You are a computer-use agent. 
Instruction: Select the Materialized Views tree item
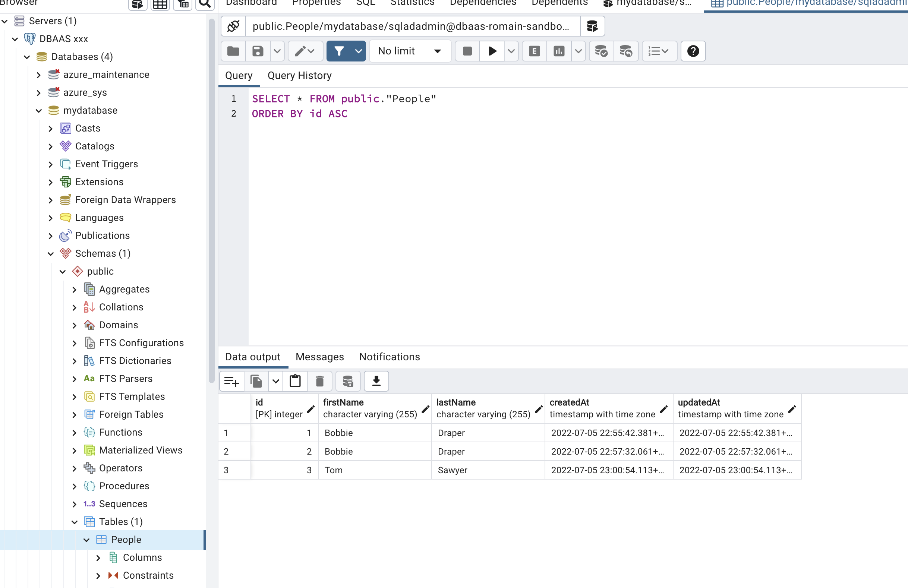[141, 451]
